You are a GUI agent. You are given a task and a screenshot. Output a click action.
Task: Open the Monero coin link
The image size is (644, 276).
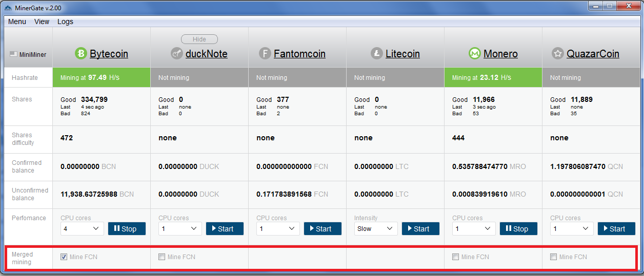[500, 54]
